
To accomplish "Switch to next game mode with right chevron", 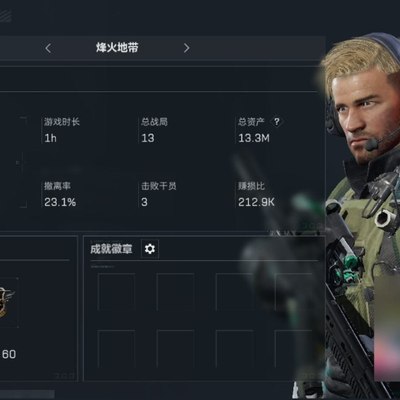I will pyautogui.click(x=186, y=48).
